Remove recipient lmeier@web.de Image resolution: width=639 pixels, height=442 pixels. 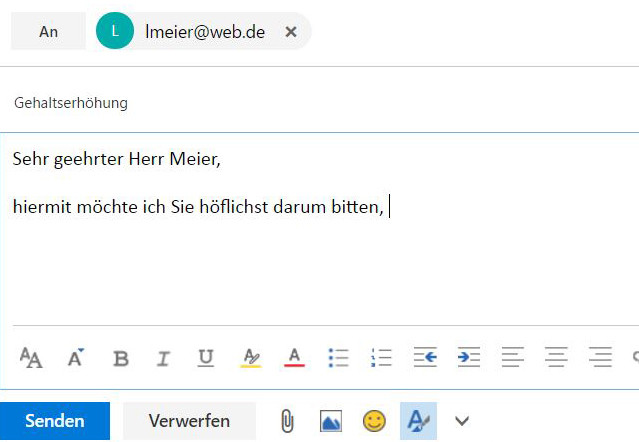pos(291,31)
